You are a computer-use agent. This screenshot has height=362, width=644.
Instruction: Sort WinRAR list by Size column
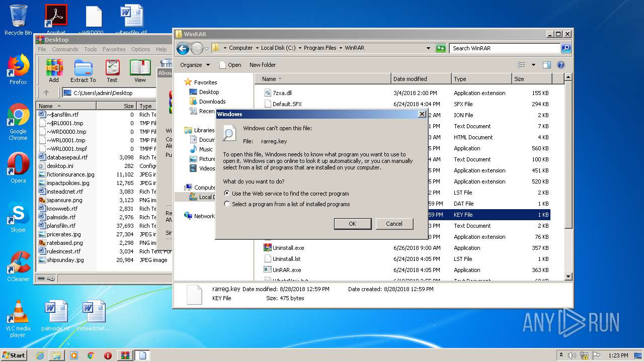click(x=117, y=106)
